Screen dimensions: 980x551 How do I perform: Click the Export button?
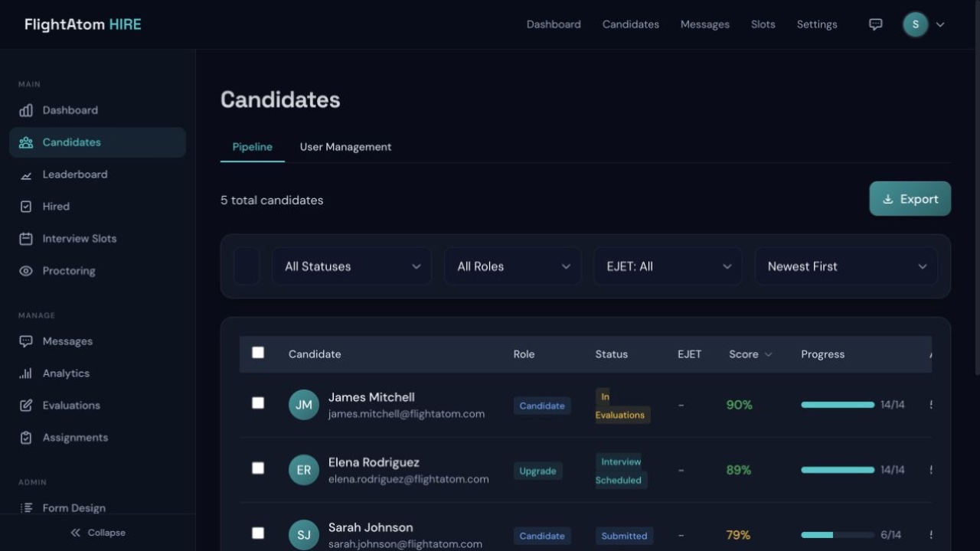coord(910,199)
